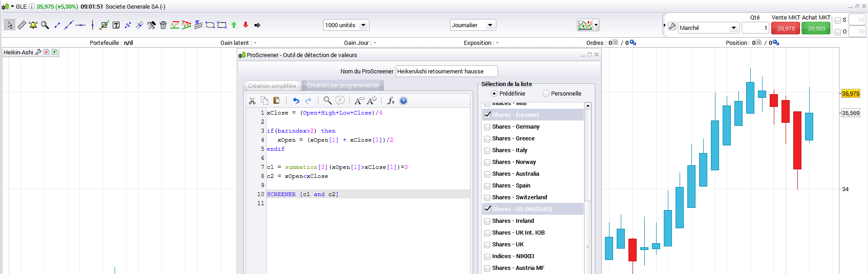This screenshot has height=274, width=868.
Task: Open the Heikin-Ashi wrench settings
Action: 38,52
